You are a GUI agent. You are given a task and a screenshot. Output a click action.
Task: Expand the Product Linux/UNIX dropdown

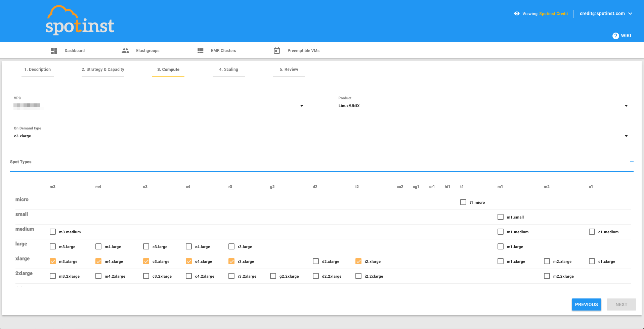(x=626, y=106)
